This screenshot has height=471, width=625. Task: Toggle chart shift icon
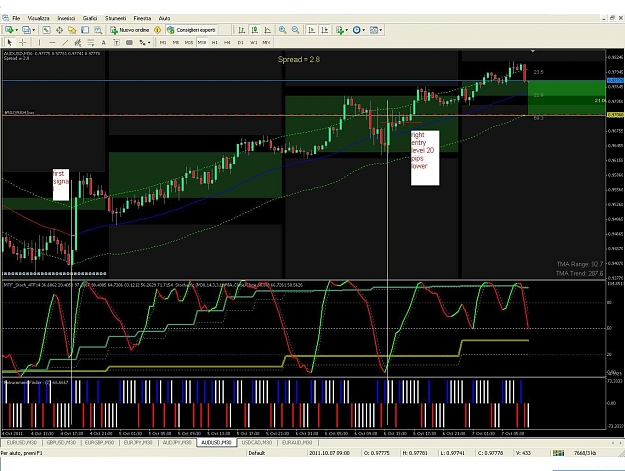coord(325,30)
